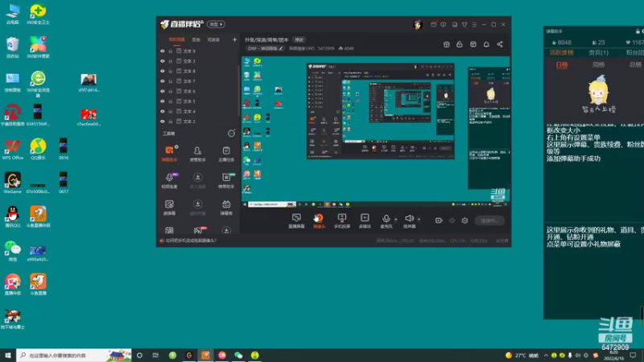The height and width of the screenshot is (362, 644).
Task: Select the 文本 2 layer name
Action: (x=189, y=121)
